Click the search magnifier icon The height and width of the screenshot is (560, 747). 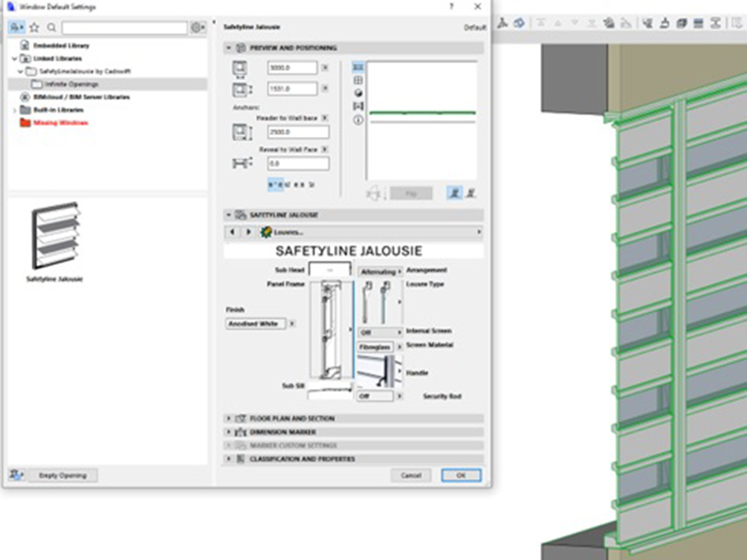[x=52, y=28]
